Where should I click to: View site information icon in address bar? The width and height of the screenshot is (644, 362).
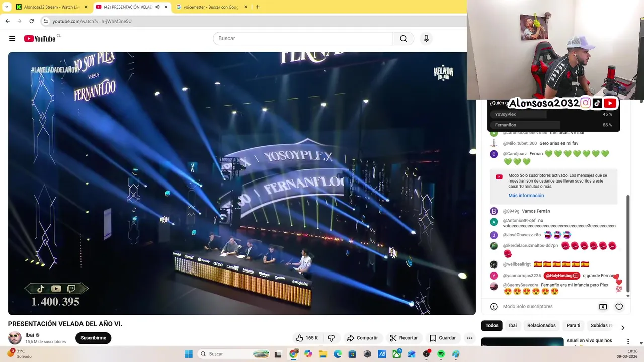46,21
